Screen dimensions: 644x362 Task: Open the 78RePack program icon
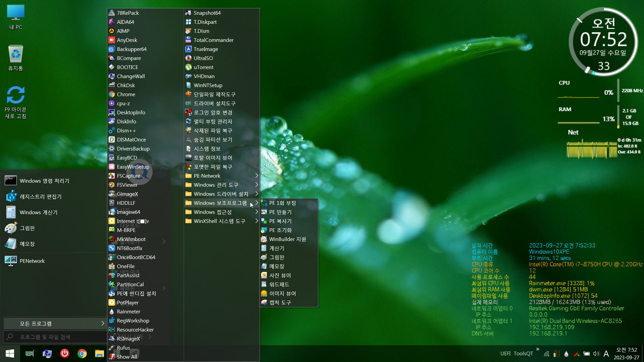pos(112,13)
